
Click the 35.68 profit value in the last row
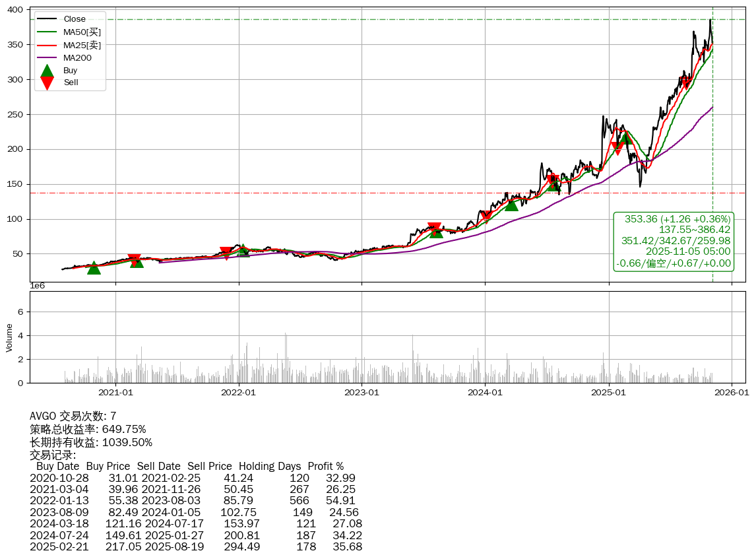(x=348, y=546)
